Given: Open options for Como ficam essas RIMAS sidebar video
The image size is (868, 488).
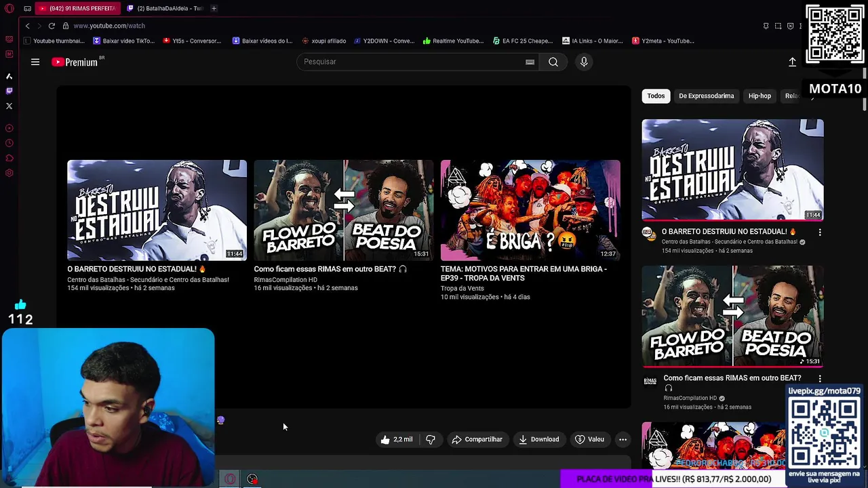Looking at the screenshot, I should coord(820,379).
